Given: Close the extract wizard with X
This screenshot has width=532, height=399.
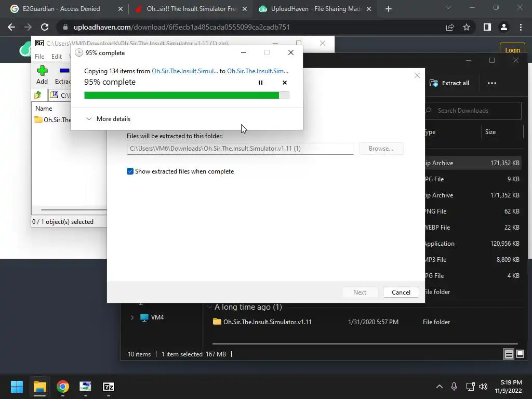Looking at the screenshot, I should click(x=417, y=75).
